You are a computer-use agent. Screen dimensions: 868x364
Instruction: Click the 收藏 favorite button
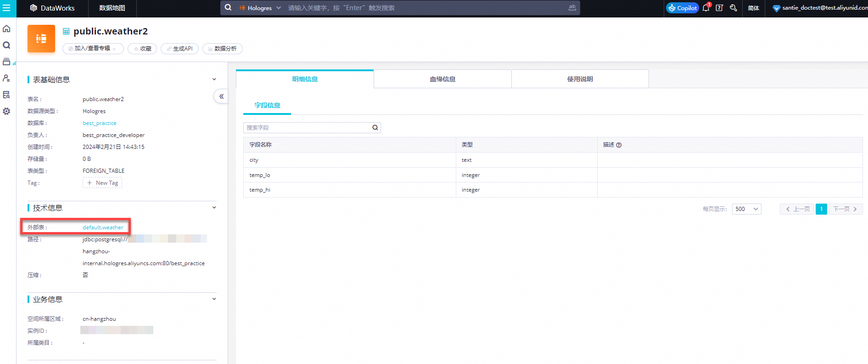pos(142,49)
